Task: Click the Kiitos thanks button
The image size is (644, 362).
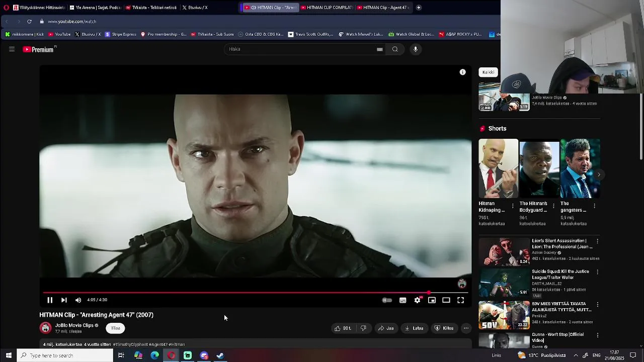Action: [444, 328]
